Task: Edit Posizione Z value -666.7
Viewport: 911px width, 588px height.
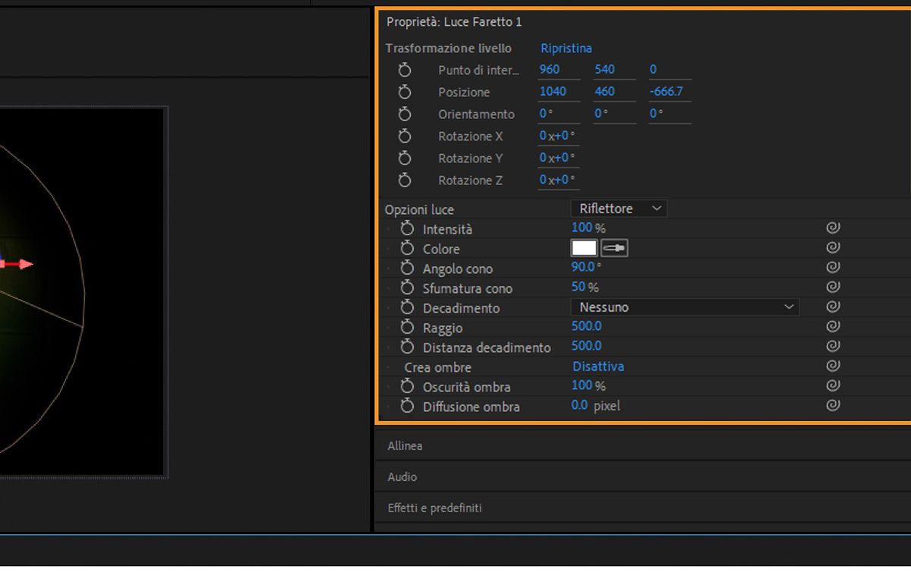Action: click(x=667, y=91)
